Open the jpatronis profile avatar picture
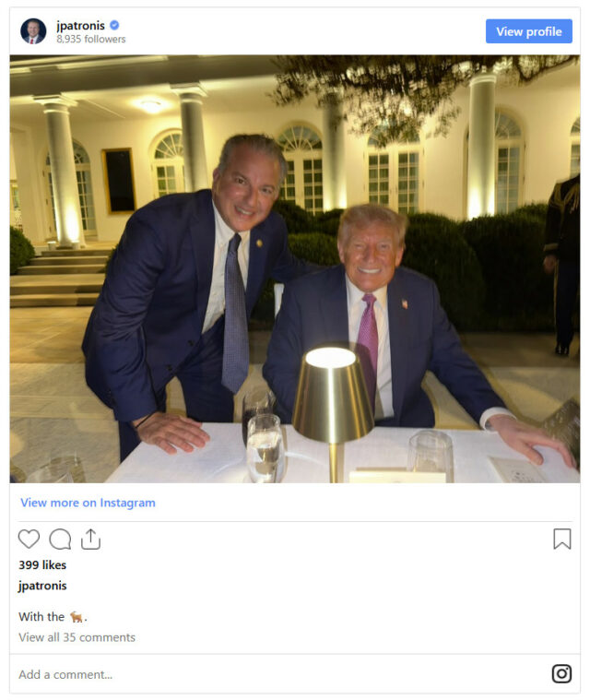590x700 pixels. pyautogui.click(x=33, y=31)
